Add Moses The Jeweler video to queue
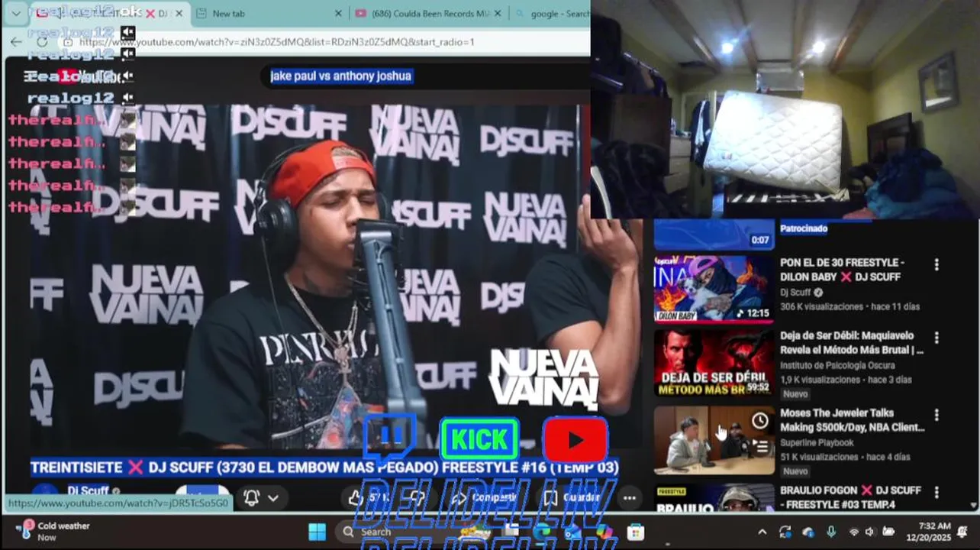This screenshot has width=980, height=550. 759,446
